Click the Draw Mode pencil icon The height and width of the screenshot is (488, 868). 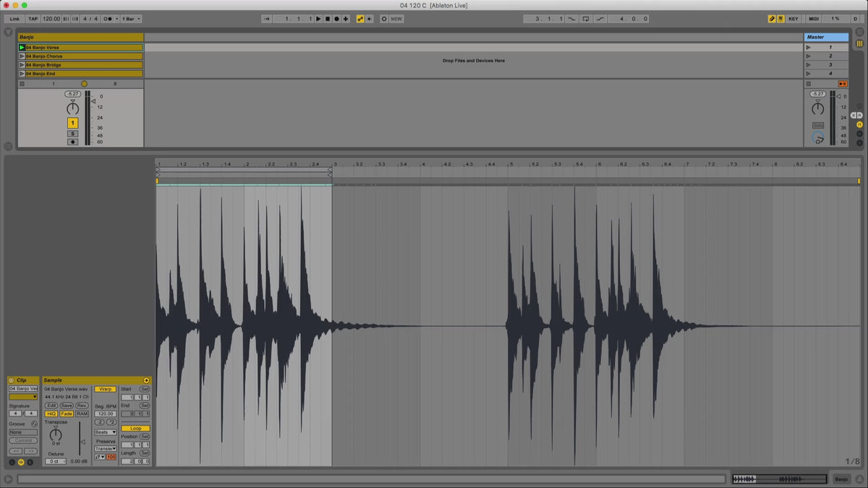coord(771,19)
